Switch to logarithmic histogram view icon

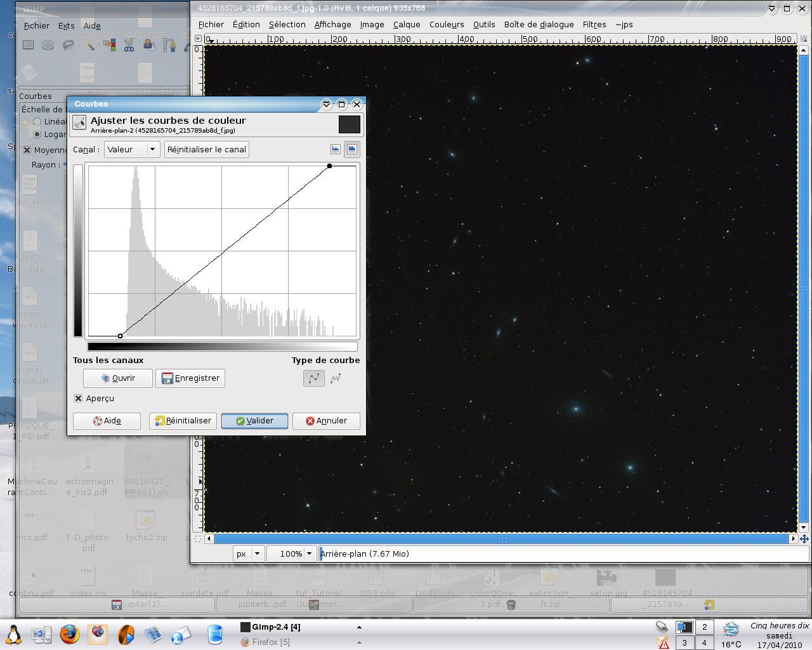point(351,149)
